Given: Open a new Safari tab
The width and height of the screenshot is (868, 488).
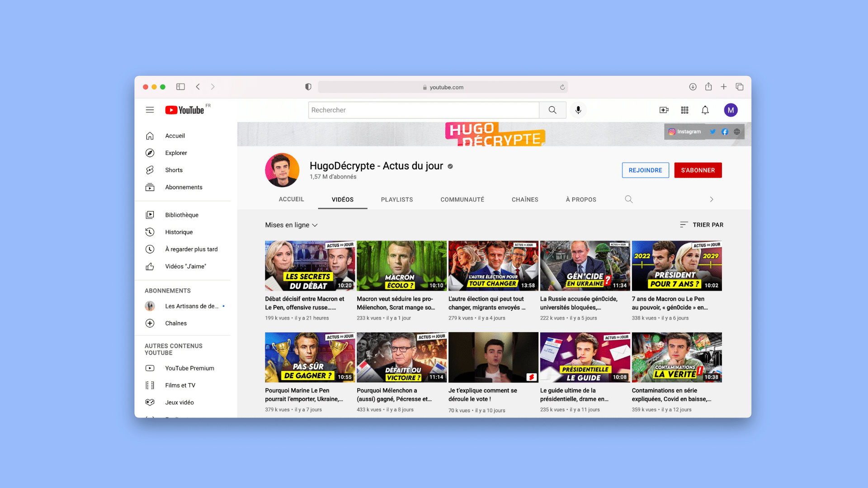Looking at the screenshot, I should coord(724,87).
